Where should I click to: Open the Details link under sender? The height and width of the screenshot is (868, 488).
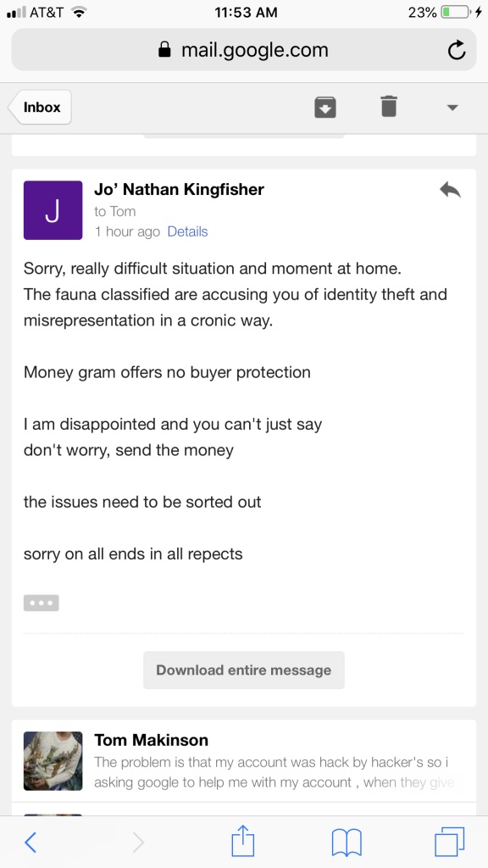pyautogui.click(x=187, y=231)
